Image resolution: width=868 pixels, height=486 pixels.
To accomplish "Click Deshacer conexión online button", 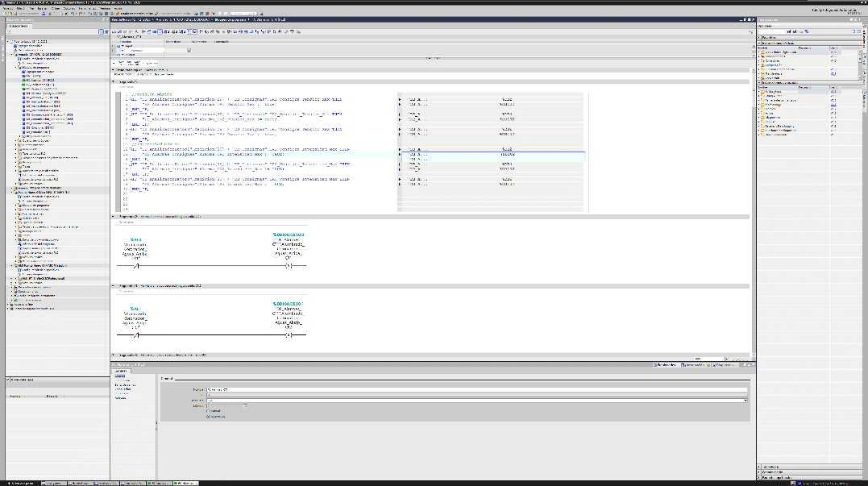I will tap(172, 13).
